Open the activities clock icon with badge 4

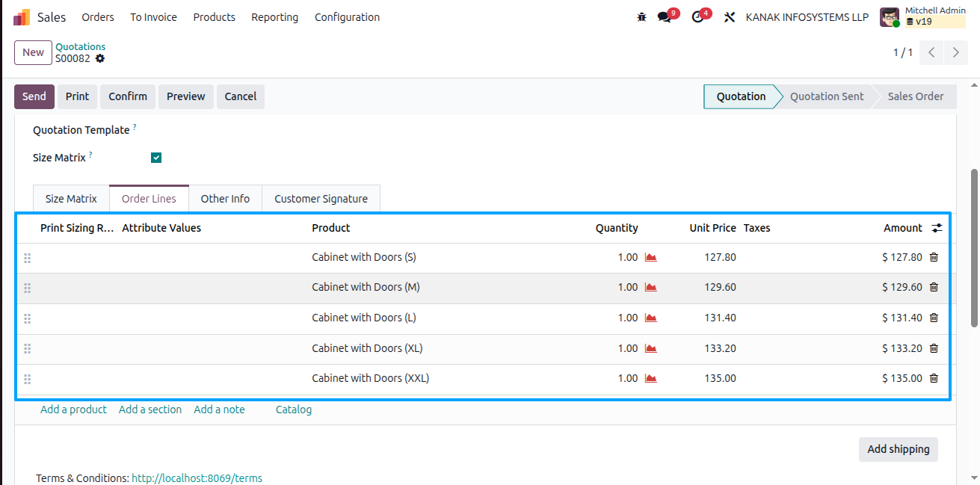(x=698, y=17)
